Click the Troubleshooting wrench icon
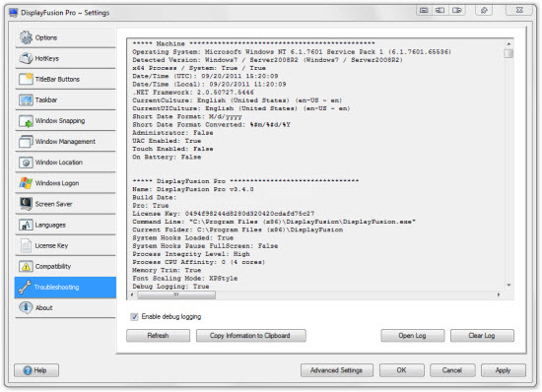 (x=25, y=287)
